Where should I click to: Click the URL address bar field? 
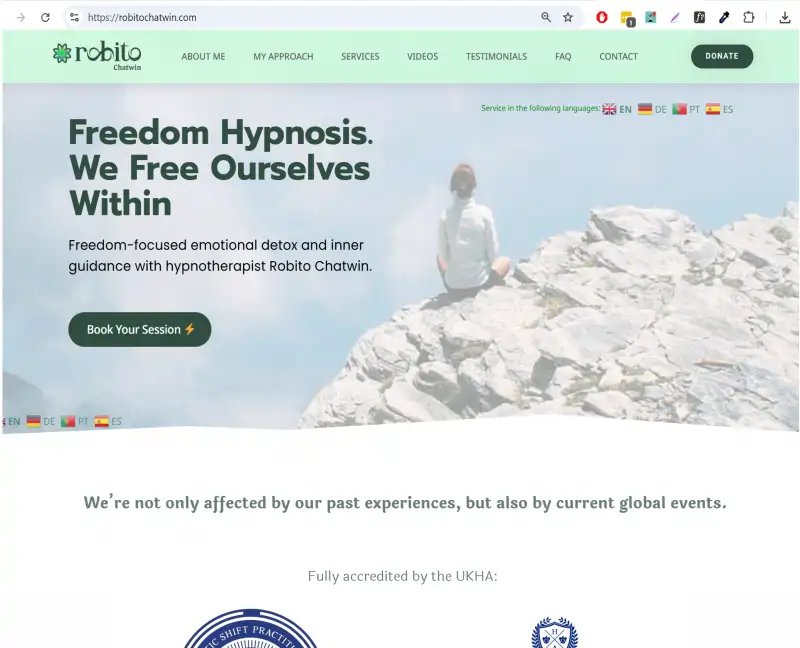tap(306, 17)
